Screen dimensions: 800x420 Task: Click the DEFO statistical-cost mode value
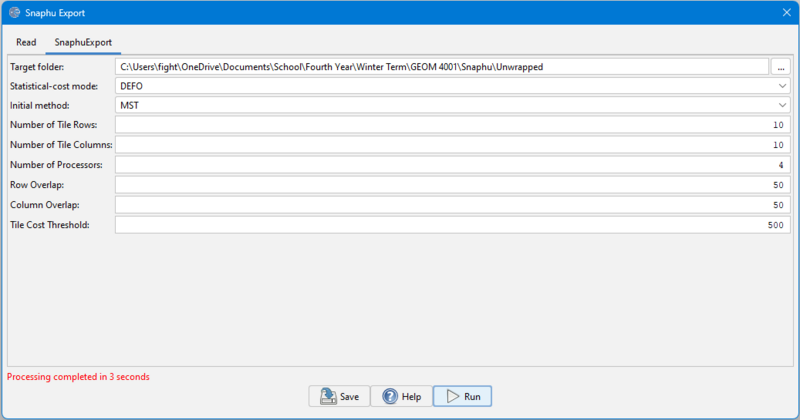pyautogui.click(x=131, y=86)
